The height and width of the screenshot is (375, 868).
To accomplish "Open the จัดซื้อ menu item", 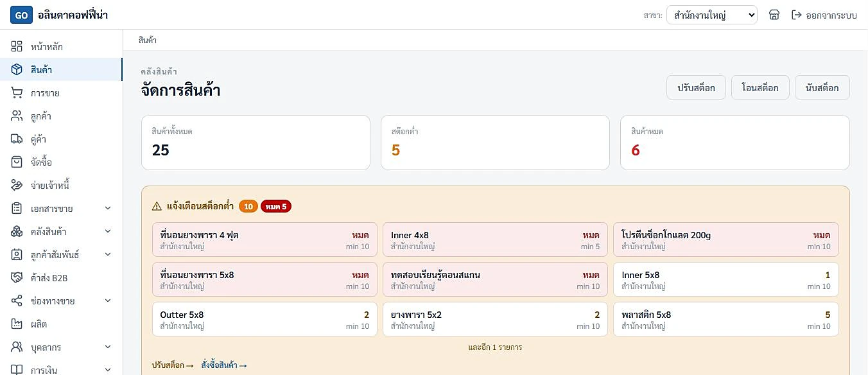I will coord(61,162).
